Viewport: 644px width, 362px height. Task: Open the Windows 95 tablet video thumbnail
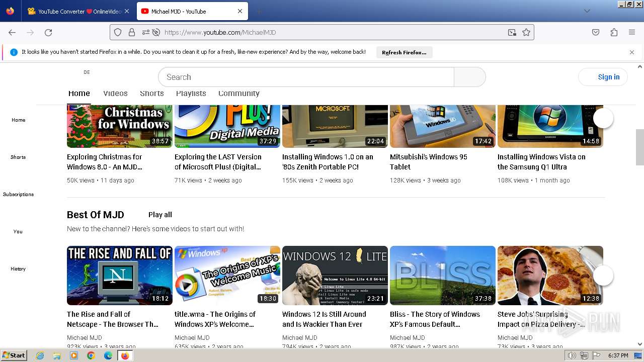click(x=443, y=126)
